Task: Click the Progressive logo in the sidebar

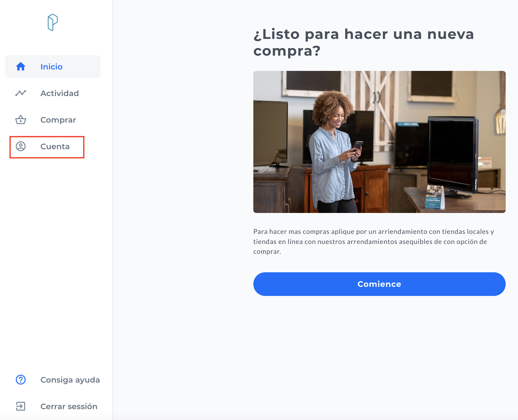Action: coord(52,22)
